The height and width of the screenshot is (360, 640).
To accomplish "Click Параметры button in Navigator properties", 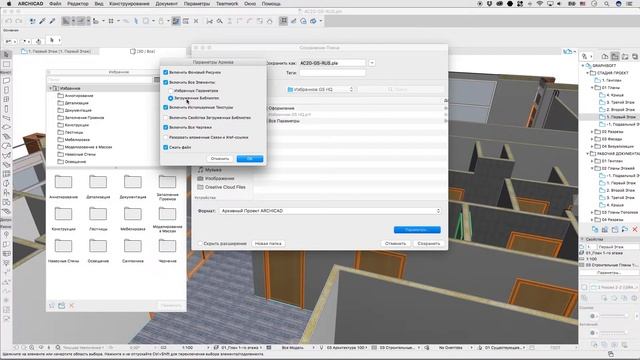I will 609,273.
